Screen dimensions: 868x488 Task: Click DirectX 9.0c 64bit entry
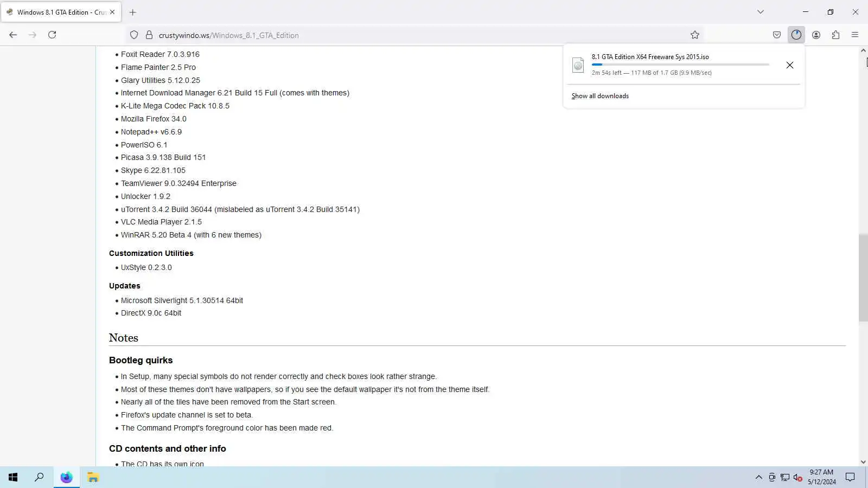[x=151, y=313]
